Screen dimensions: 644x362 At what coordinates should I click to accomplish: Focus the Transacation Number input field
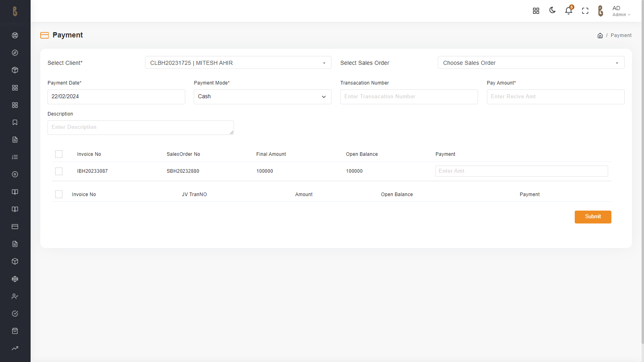tap(409, 97)
